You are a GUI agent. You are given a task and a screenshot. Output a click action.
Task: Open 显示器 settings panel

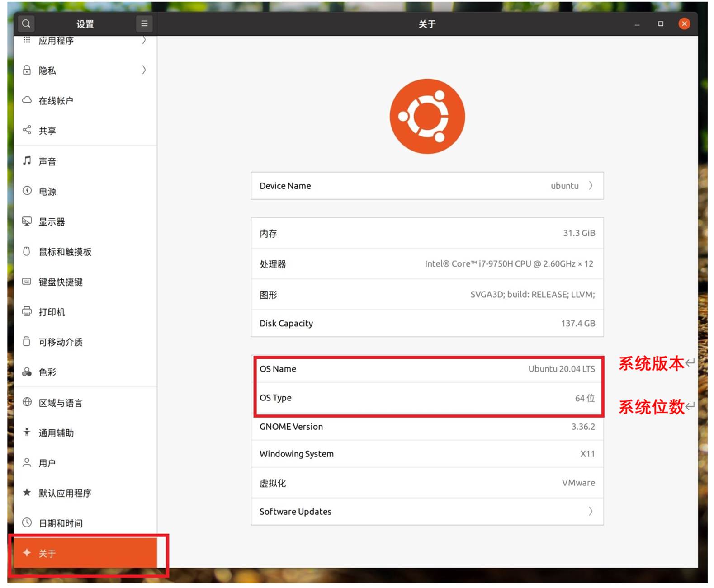tap(85, 221)
